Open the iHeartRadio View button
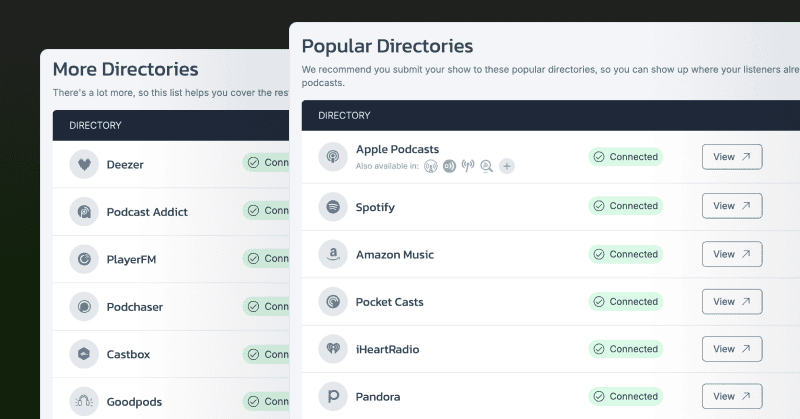The width and height of the screenshot is (800, 419). pos(732,349)
